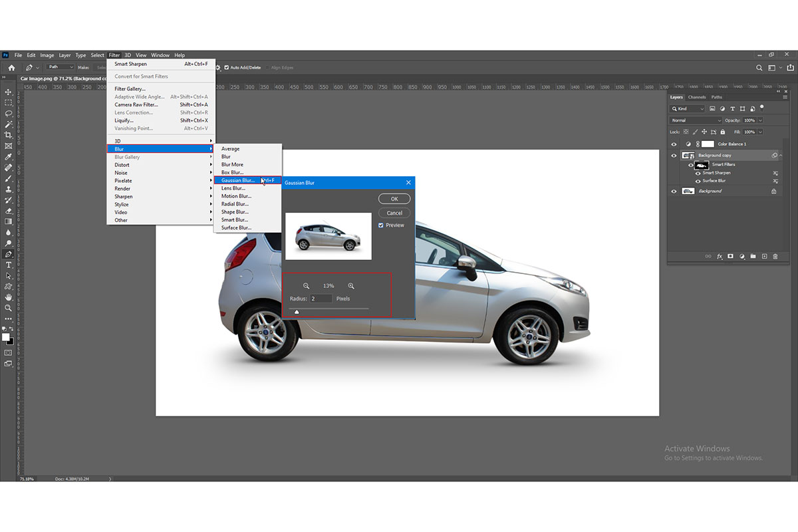
Task: Open the Opacity percentage dropdown
Action: (760, 120)
